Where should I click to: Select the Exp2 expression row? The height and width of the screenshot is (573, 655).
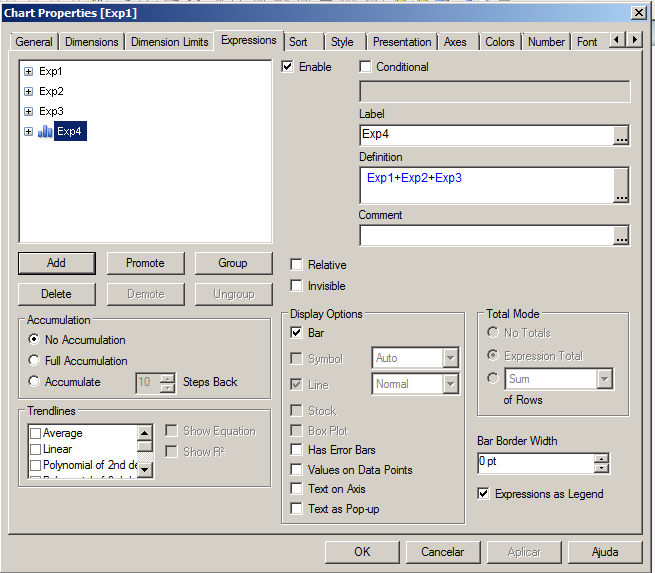tap(51, 91)
